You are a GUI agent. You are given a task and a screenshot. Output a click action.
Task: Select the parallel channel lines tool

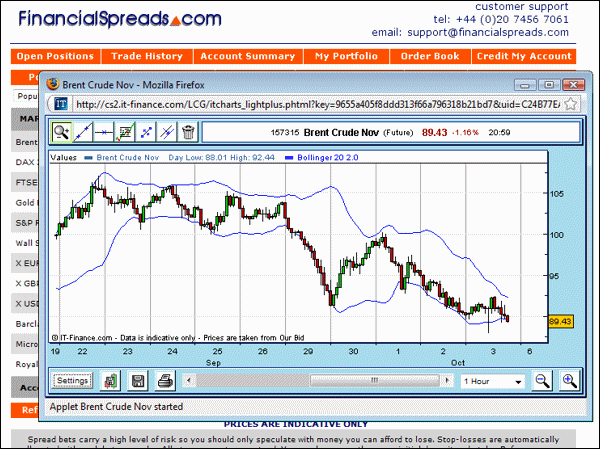167,132
